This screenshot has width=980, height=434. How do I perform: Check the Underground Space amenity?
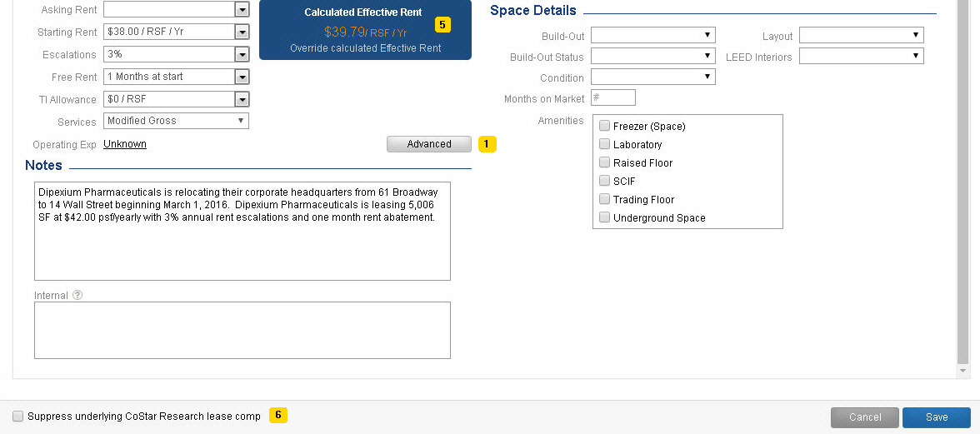(x=604, y=217)
